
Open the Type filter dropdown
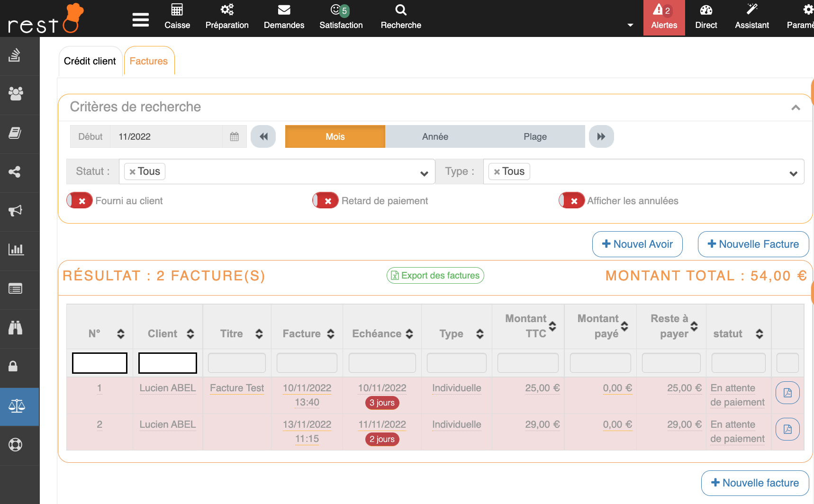(793, 173)
